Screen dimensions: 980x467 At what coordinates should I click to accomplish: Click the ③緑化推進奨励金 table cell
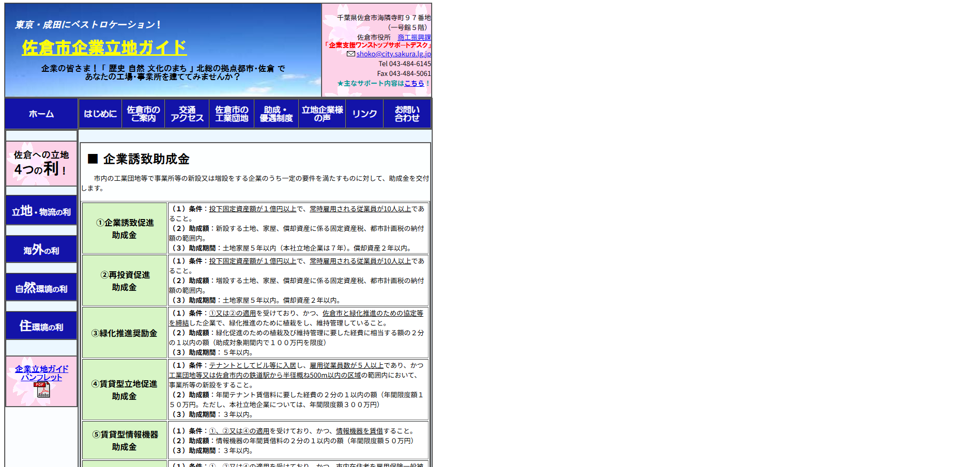pyautogui.click(x=125, y=333)
